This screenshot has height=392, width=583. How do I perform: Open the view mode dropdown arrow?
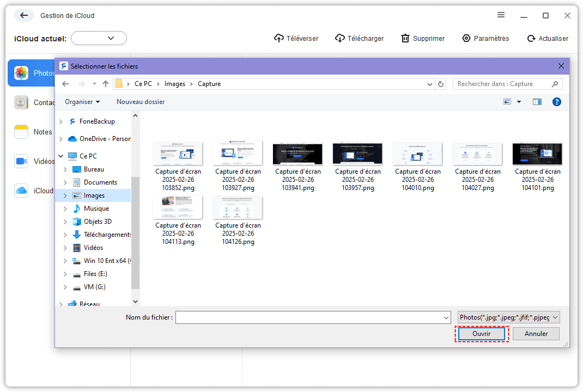click(519, 102)
